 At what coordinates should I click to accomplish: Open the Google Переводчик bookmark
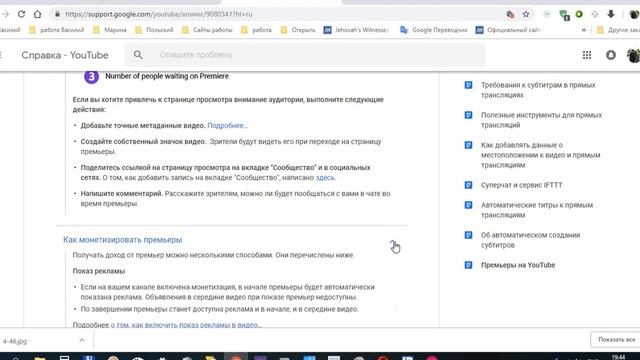(x=433, y=30)
